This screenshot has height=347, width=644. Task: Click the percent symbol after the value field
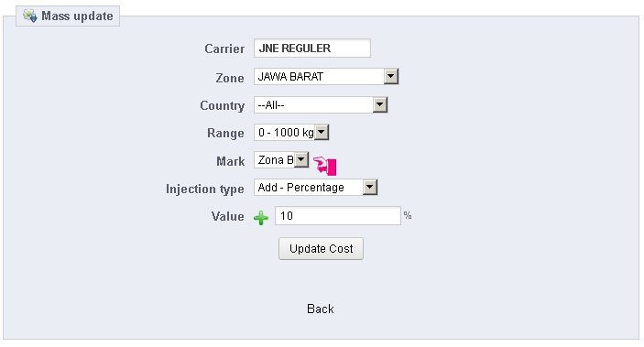tap(408, 215)
